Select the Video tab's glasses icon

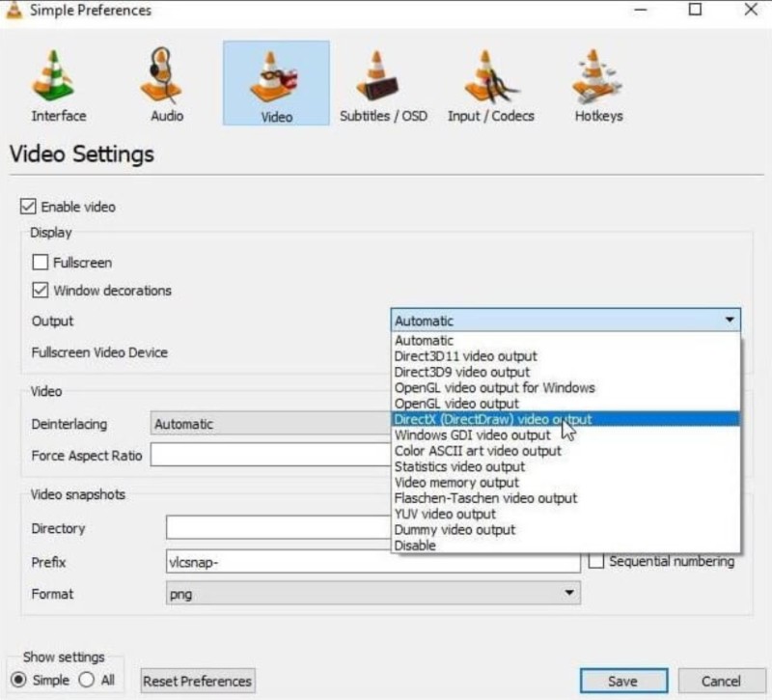(274, 74)
